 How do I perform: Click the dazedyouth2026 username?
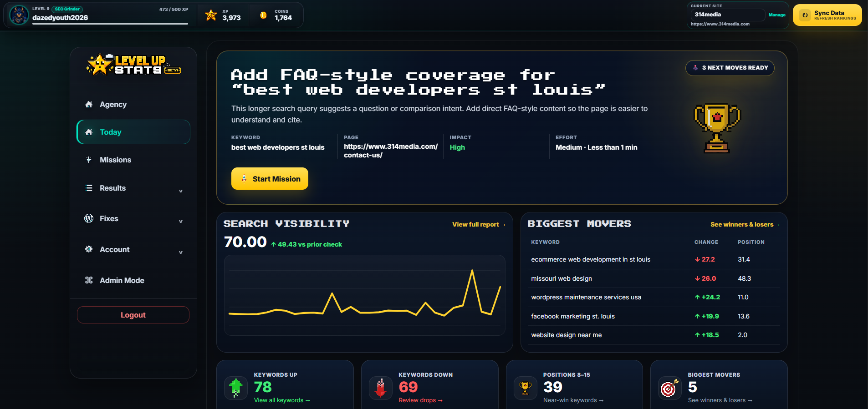tap(60, 18)
